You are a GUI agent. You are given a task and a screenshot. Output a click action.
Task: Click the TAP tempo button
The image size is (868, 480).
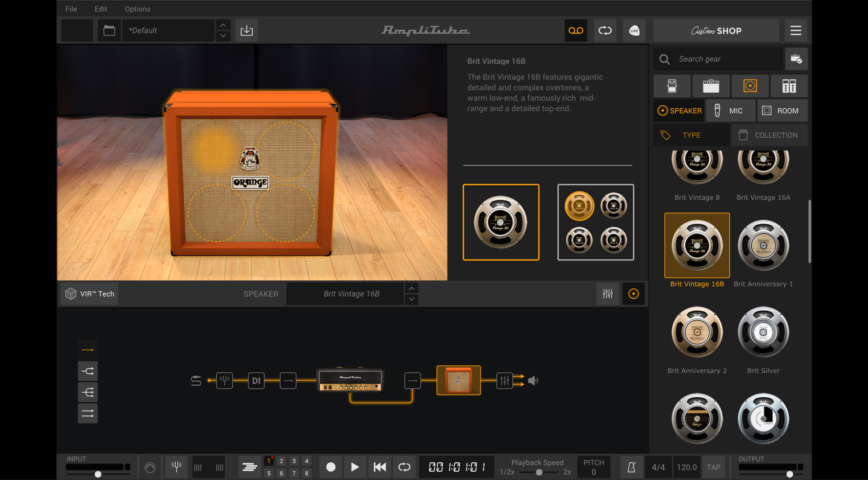tap(713, 467)
